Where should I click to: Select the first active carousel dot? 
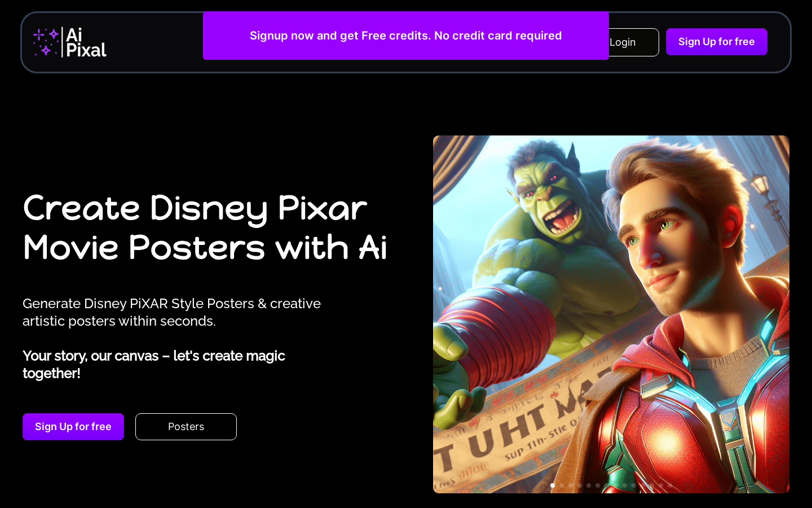(553, 485)
